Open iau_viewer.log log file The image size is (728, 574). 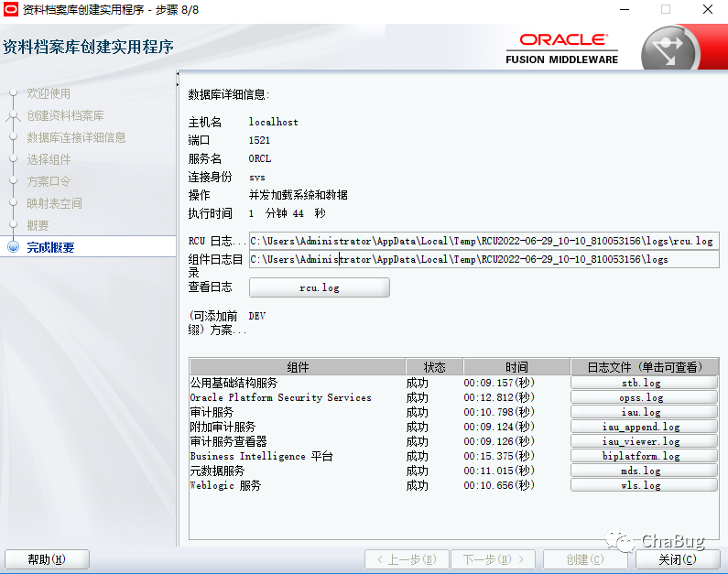[644, 441]
